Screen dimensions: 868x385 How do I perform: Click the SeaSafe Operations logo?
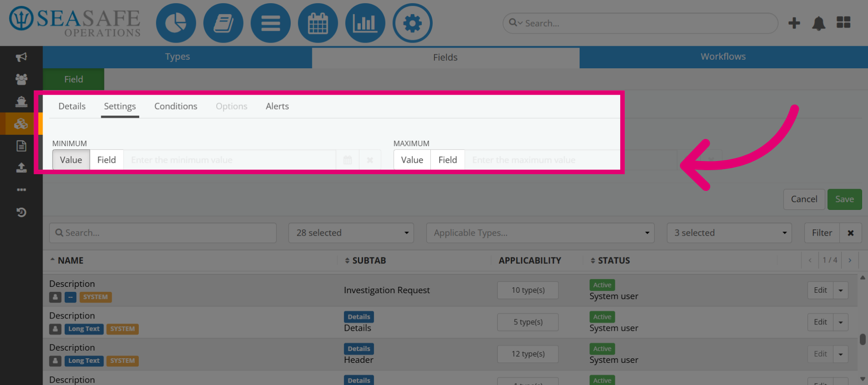coord(75,22)
